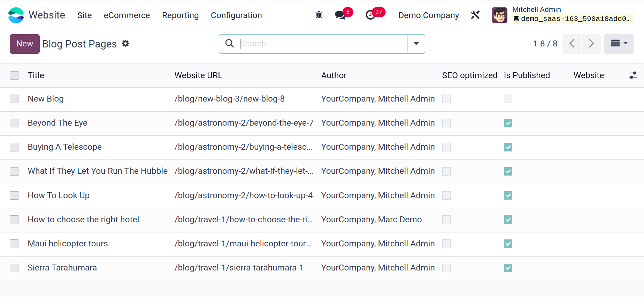Open the Blog Post Pages gear settings

point(125,44)
